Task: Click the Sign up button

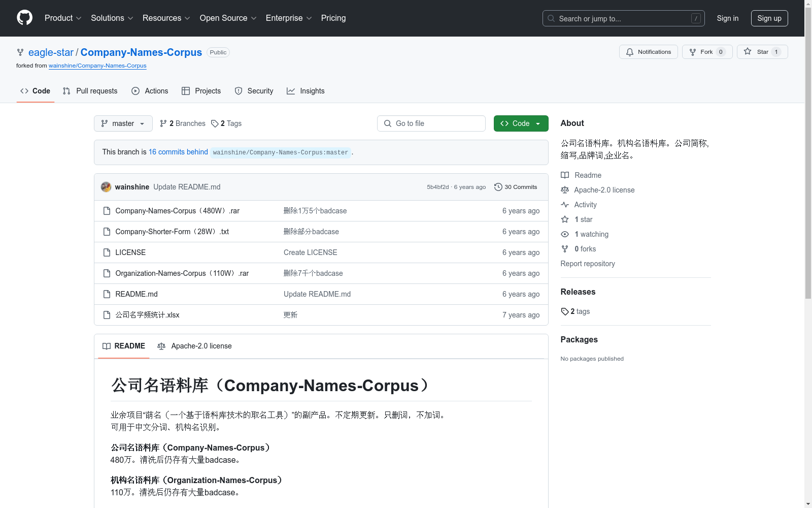Action: [769, 18]
